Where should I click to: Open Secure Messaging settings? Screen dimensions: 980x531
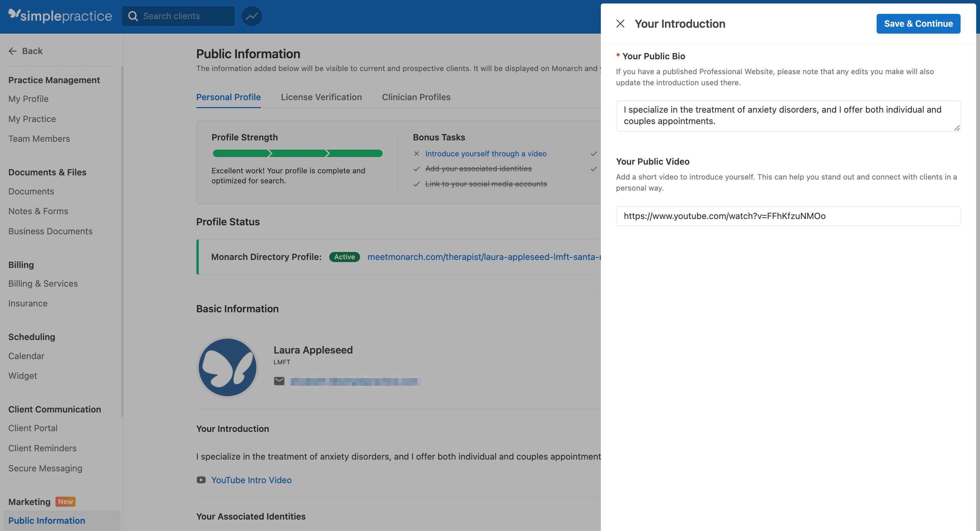pos(45,468)
